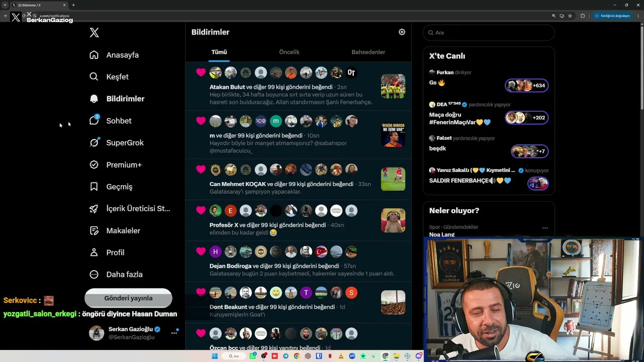The image size is (644, 362).
Task: Click the purple 'H' avatar
Action: (215, 251)
